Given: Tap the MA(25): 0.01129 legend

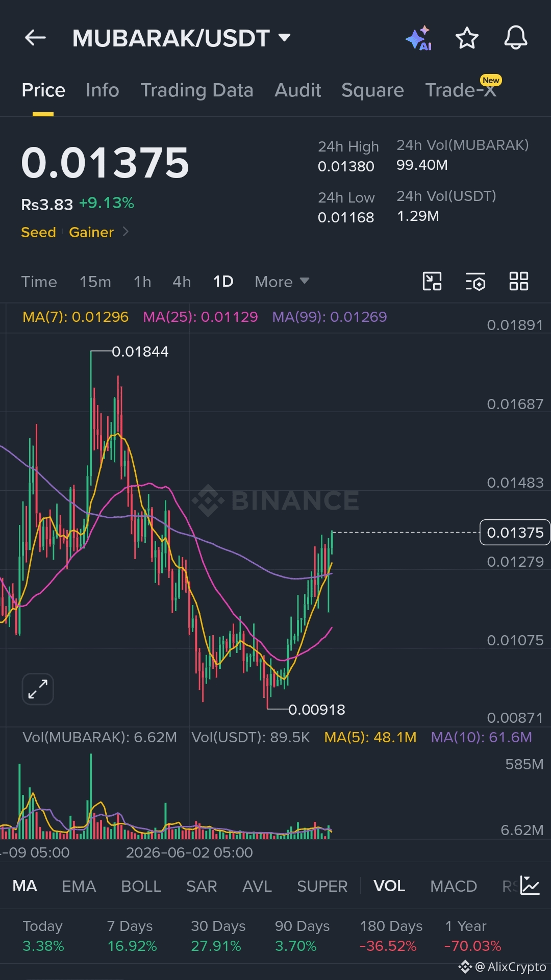Looking at the screenshot, I should (201, 317).
